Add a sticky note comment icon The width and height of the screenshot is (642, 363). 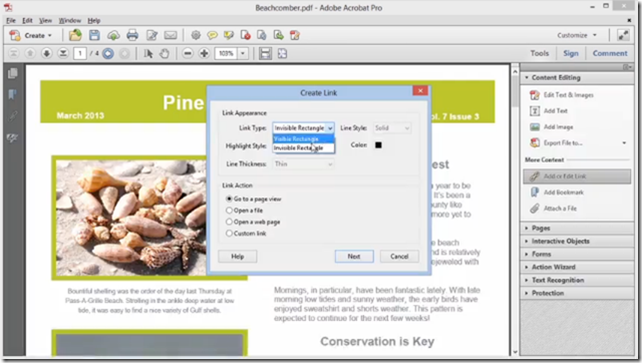[x=212, y=36]
